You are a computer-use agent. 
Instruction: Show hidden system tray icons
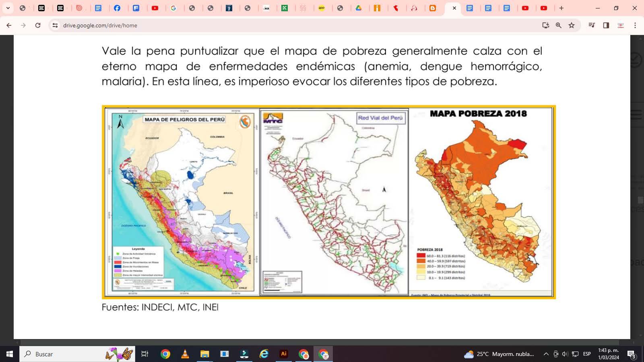coord(546,354)
